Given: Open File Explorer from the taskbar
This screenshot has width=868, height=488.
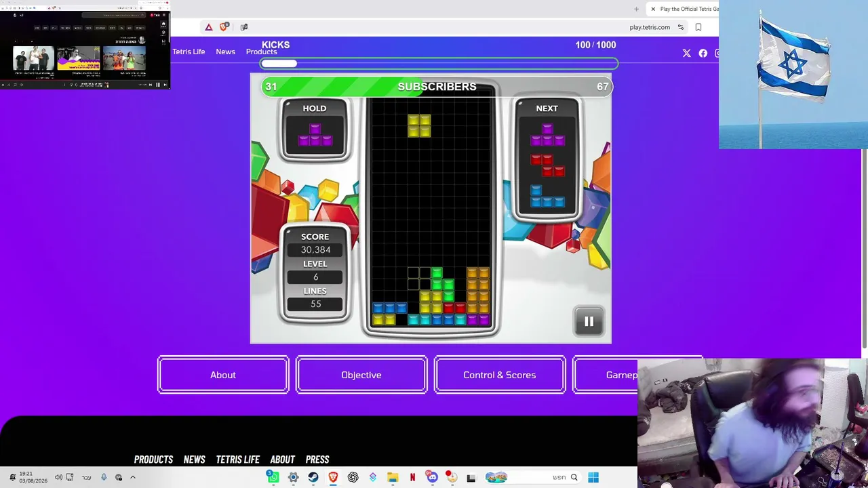Looking at the screenshot, I should 393,477.
